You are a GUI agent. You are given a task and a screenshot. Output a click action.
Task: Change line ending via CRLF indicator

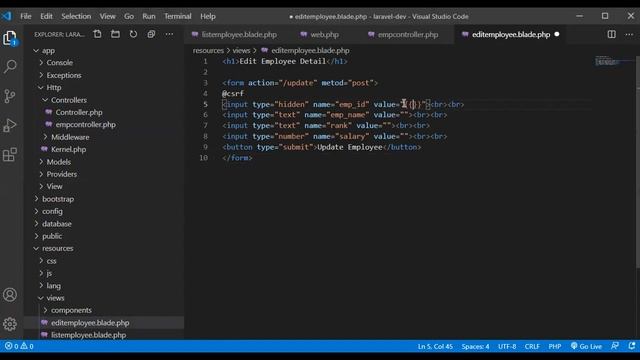click(532, 346)
